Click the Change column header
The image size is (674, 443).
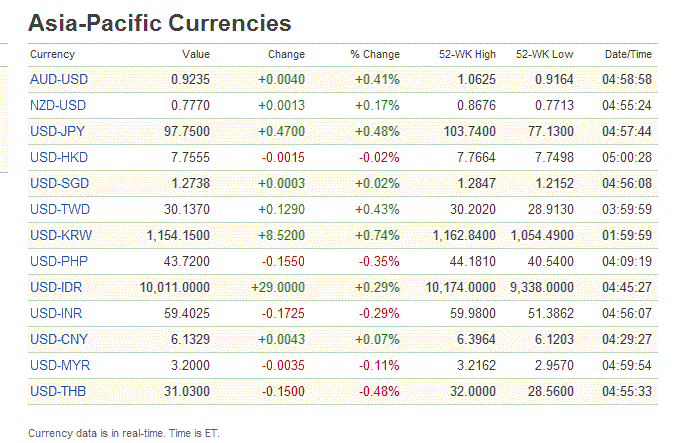pos(286,54)
